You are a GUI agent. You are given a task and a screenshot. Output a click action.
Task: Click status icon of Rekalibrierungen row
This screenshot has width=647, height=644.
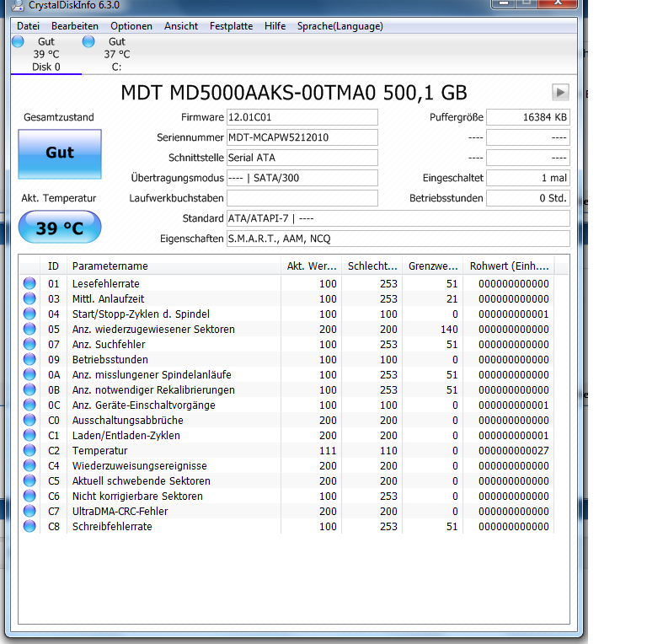(29, 389)
